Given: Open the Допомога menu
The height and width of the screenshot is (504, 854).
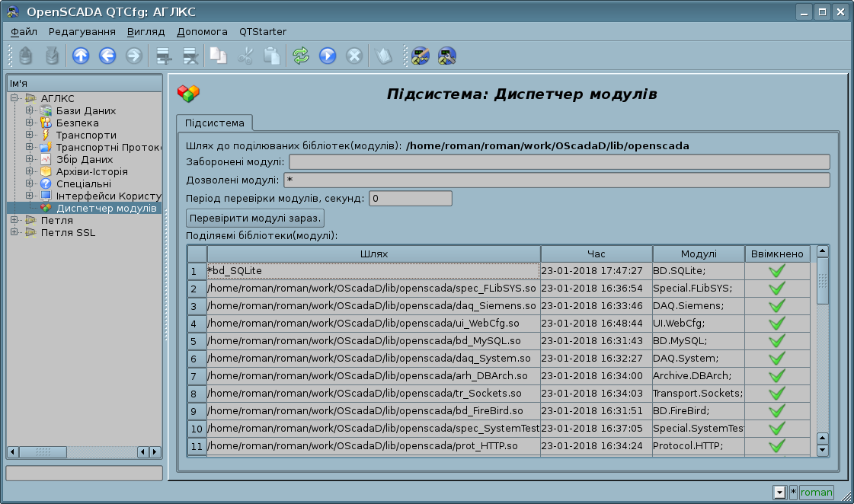Looking at the screenshot, I should pyautogui.click(x=202, y=31).
